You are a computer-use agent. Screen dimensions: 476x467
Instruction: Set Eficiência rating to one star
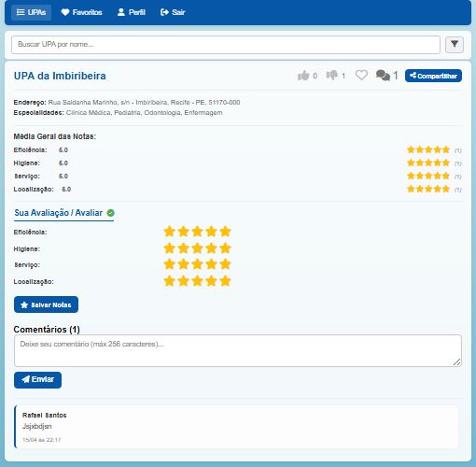point(169,232)
